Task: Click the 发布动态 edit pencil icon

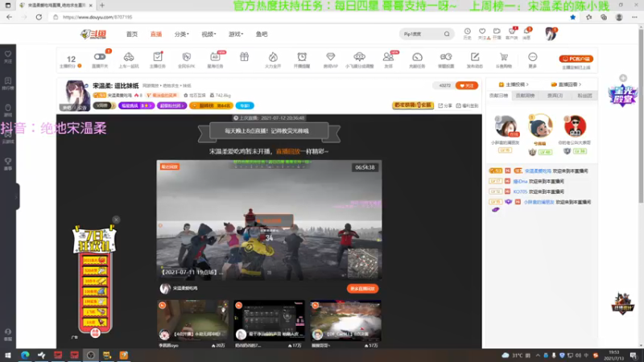Action: [475, 60]
